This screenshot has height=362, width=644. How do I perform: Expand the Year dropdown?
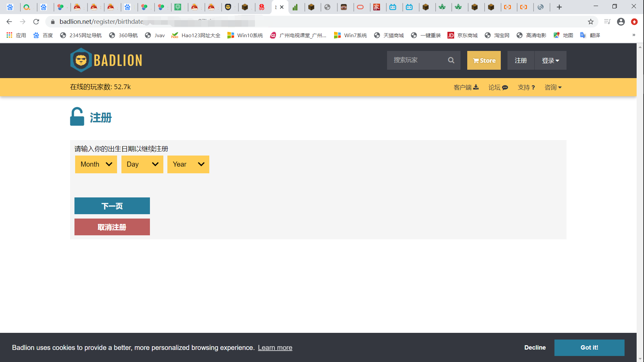pyautogui.click(x=188, y=164)
